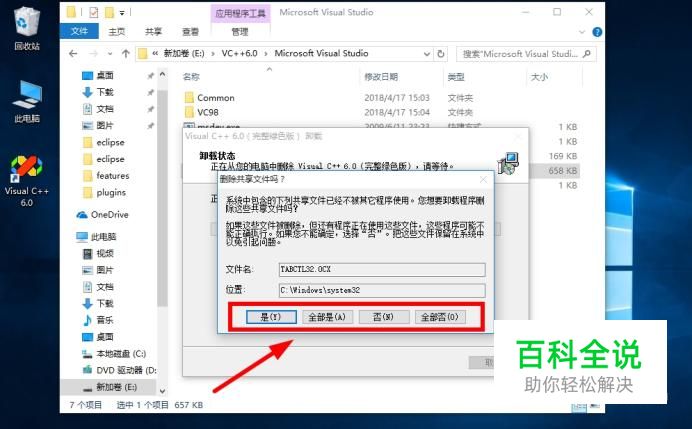
Task: Click the search magnifier icon
Action: [x=587, y=54]
